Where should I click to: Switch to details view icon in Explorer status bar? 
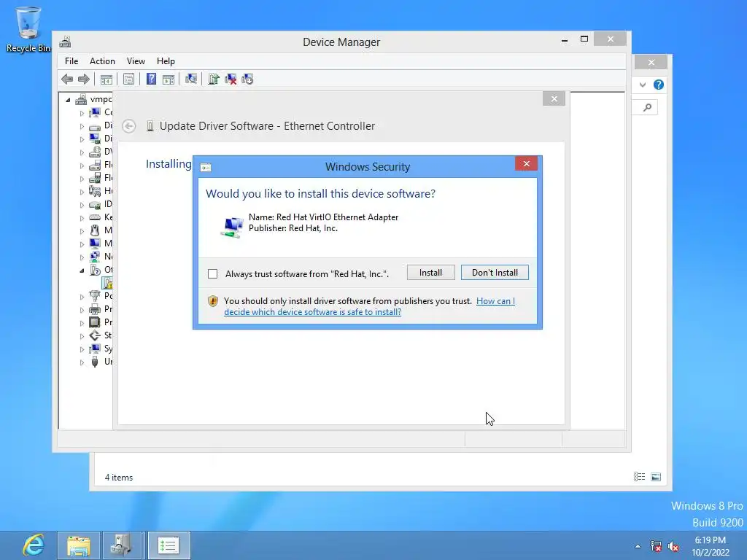[x=639, y=477]
